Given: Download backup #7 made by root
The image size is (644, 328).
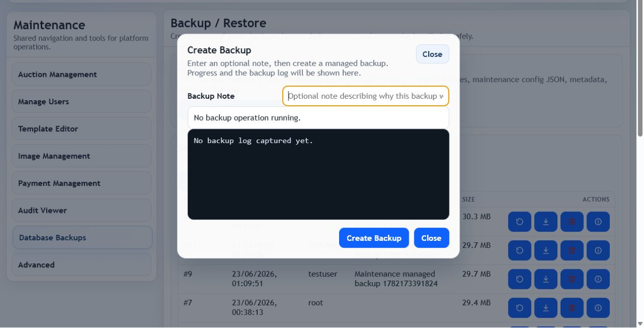Looking at the screenshot, I should tap(546, 308).
